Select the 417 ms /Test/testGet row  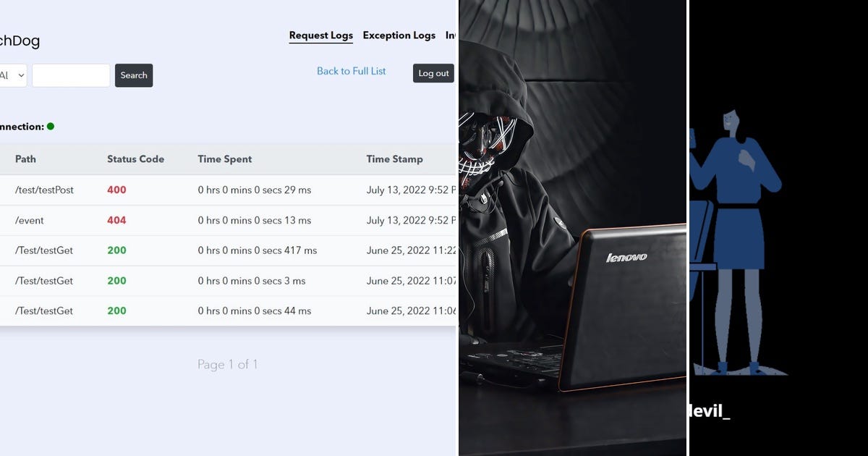click(x=228, y=251)
